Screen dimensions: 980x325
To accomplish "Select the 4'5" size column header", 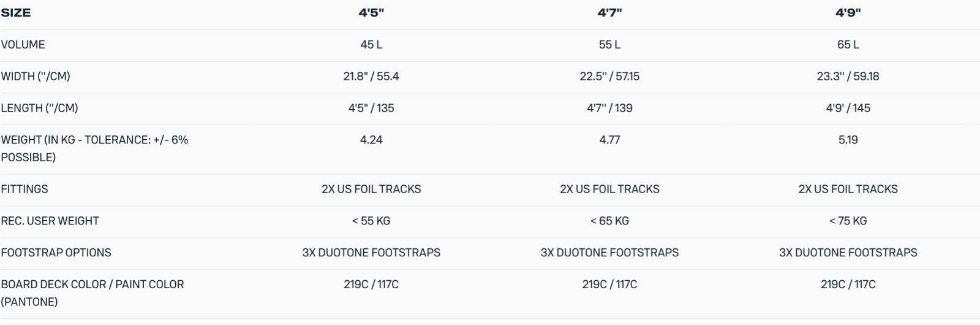I will [x=371, y=13].
